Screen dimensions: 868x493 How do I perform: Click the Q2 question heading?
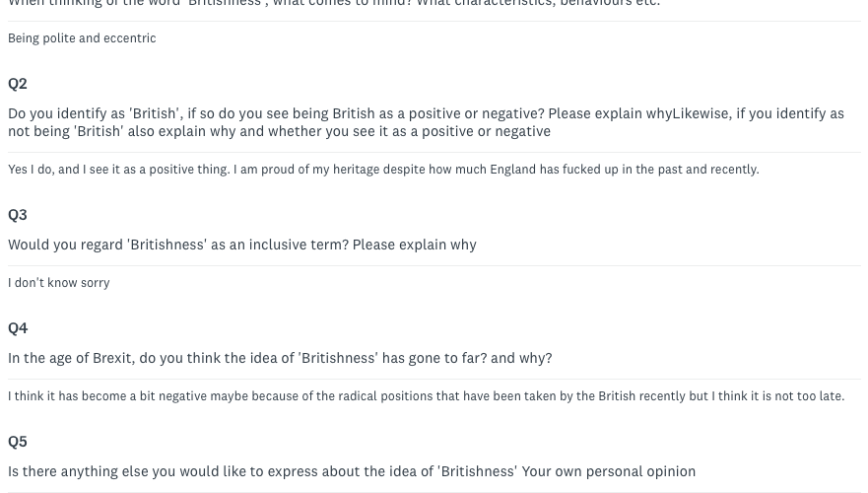[x=18, y=84]
